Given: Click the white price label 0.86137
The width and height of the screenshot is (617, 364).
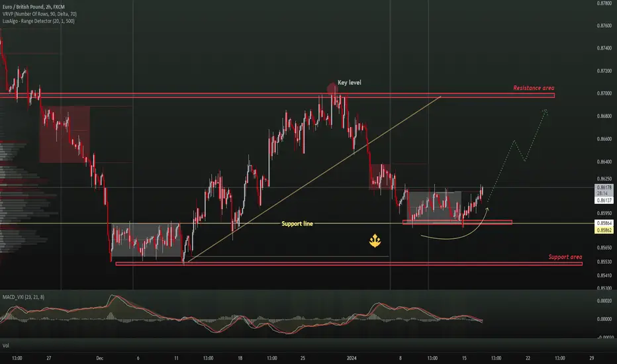Looking at the screenshot, I should point(604,201).
